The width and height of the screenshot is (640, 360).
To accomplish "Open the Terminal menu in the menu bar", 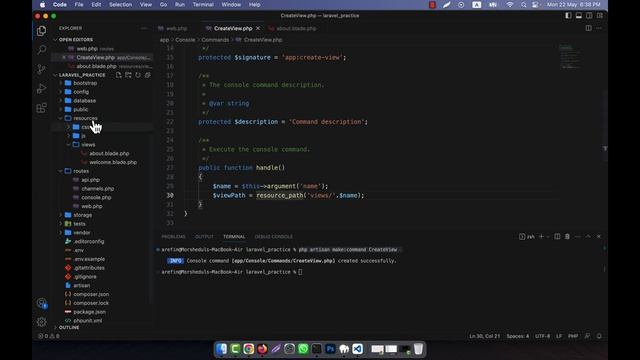I will pos(203,4).
